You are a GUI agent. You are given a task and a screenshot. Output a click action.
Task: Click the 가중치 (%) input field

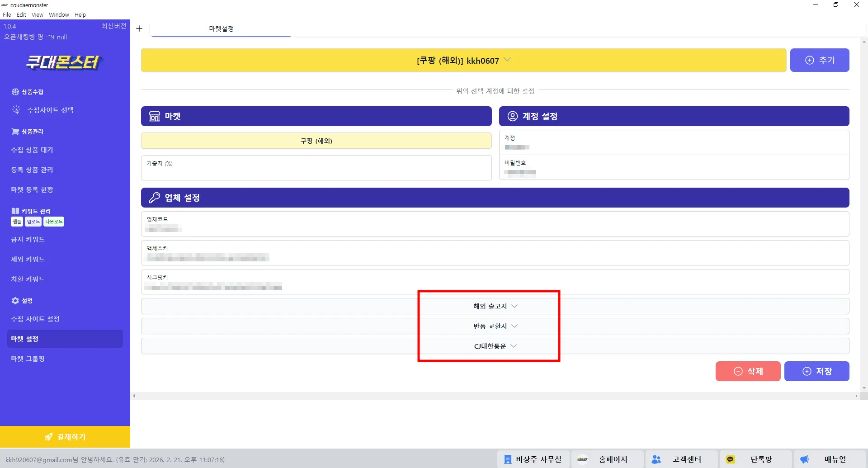click(316, 168)
